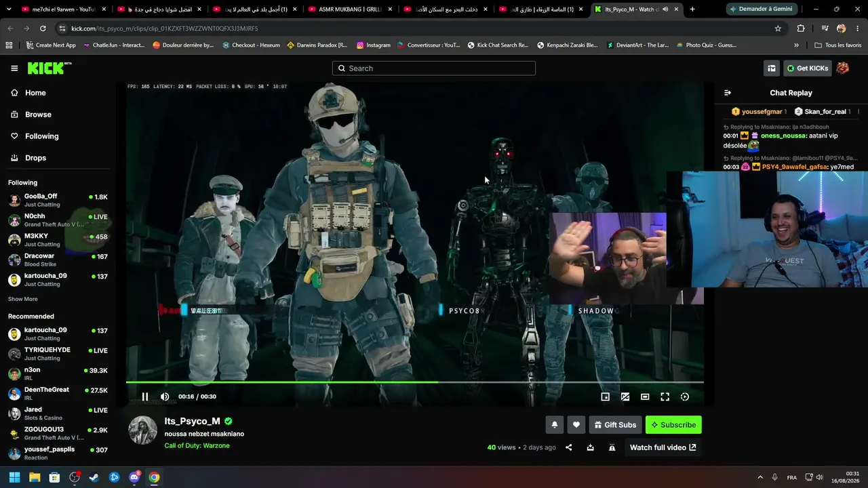Reload the page in Chrome
The width and height of the screenshot is (868, 488).
(x=43, y=28)
